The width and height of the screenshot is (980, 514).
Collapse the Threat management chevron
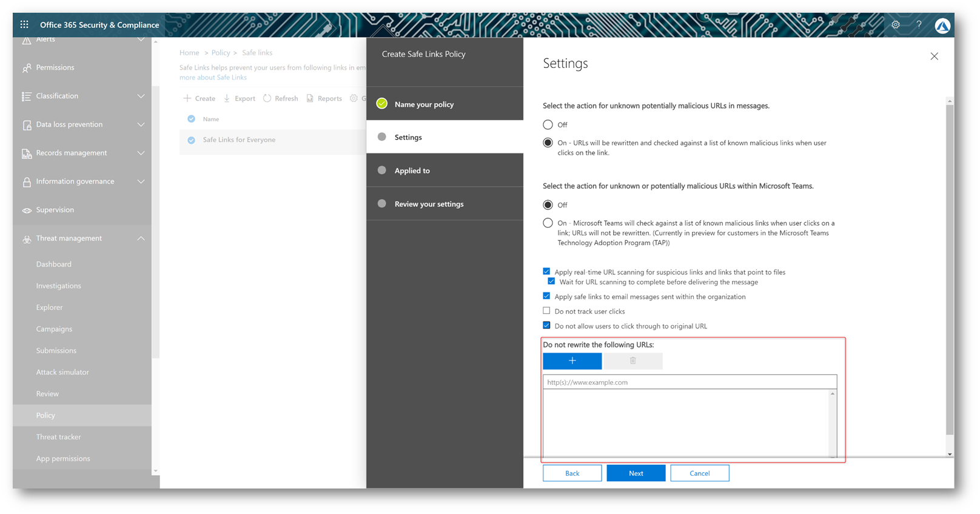[x=141, y=238]
